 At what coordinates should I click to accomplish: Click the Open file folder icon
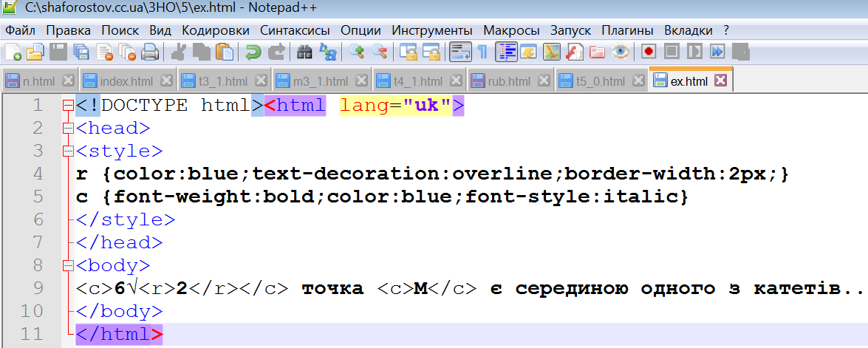click(35, 52)
